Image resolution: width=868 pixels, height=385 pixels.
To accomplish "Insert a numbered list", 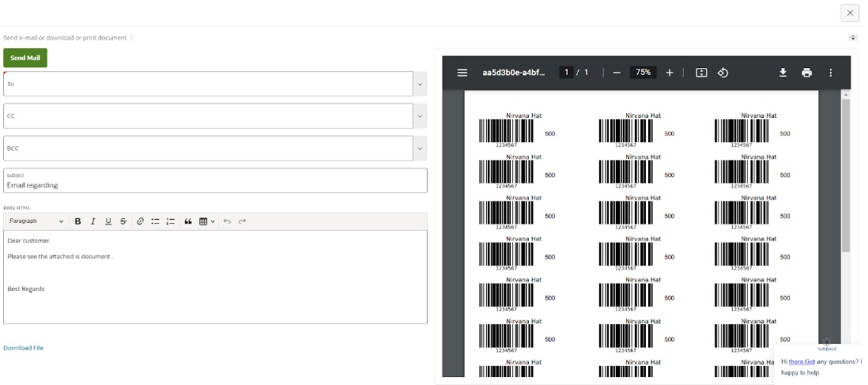I will [171, 221].
